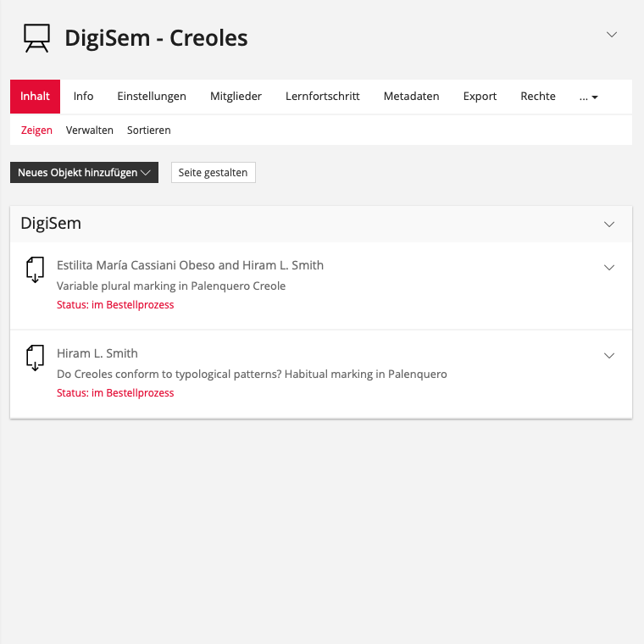Click the document icon for Hiram L. Smith entry
The width and height of the screenshot is (644, 644).
34,358
